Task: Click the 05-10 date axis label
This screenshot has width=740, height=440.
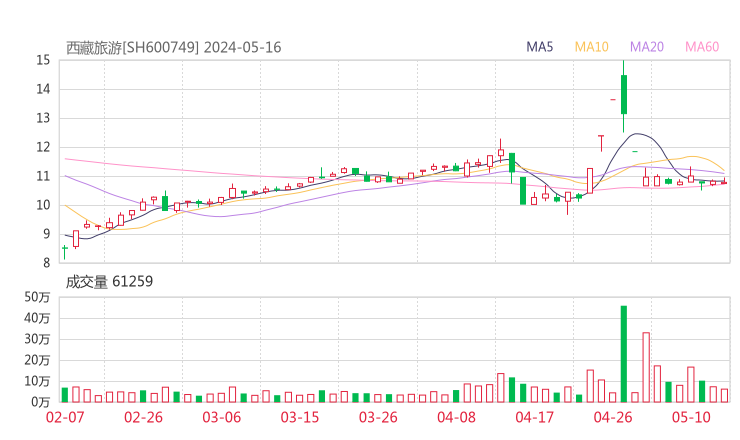Action: point(691,417)
